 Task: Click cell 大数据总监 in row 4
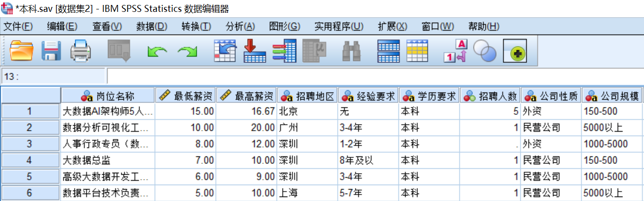tap(107, 160)
